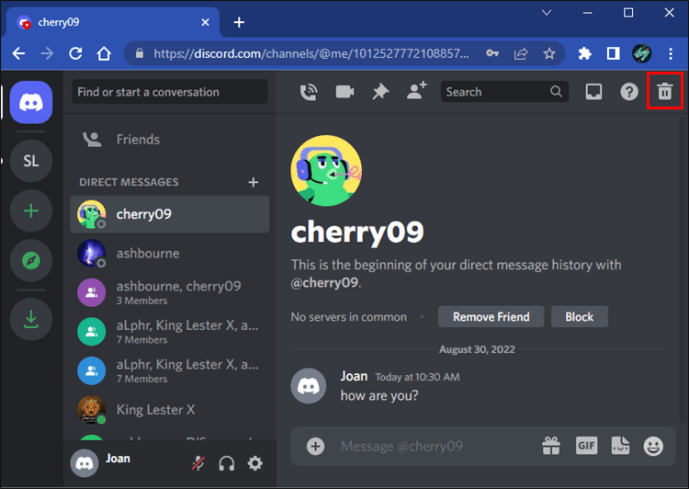This screenshot has width=689, height=489.
Task: Click browser home icon
Action: 104,54
